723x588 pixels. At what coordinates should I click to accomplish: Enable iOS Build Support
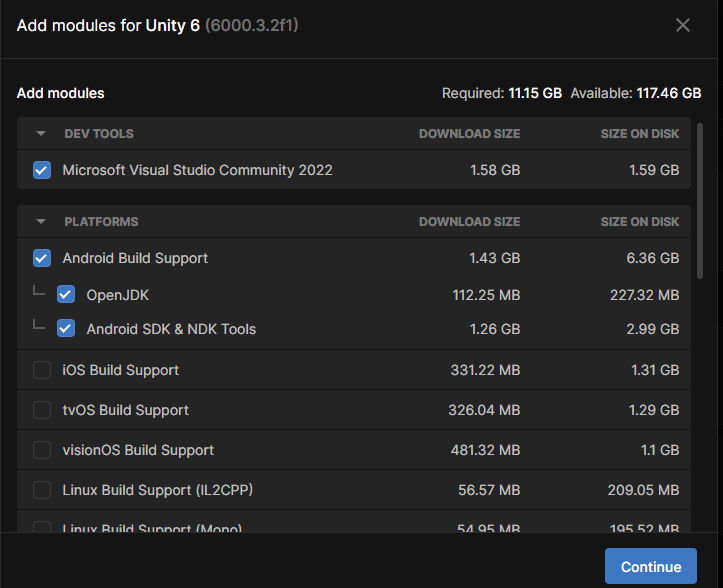pyautogui.click(x=42, y=370)
